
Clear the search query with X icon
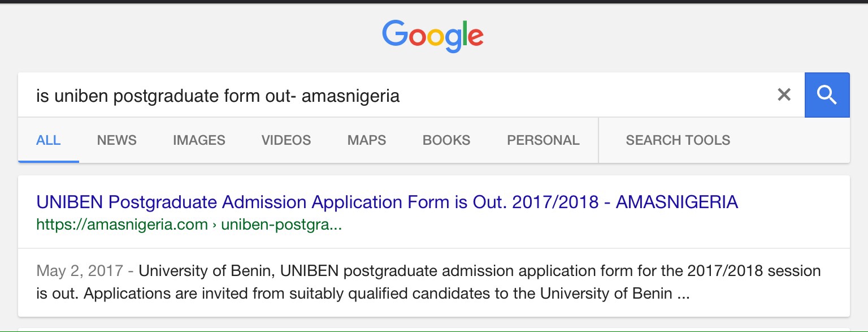click(784, 95)
